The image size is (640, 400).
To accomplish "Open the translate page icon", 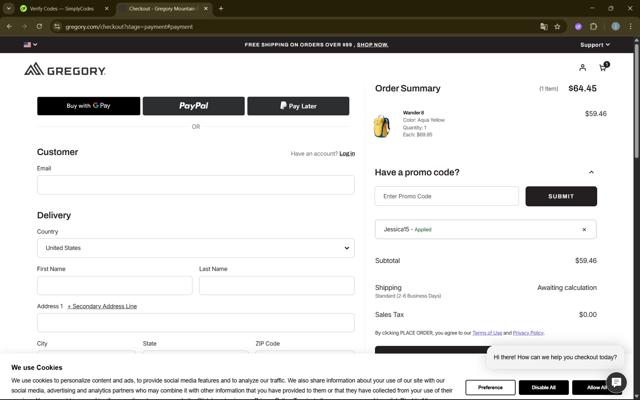I will 544,27.
